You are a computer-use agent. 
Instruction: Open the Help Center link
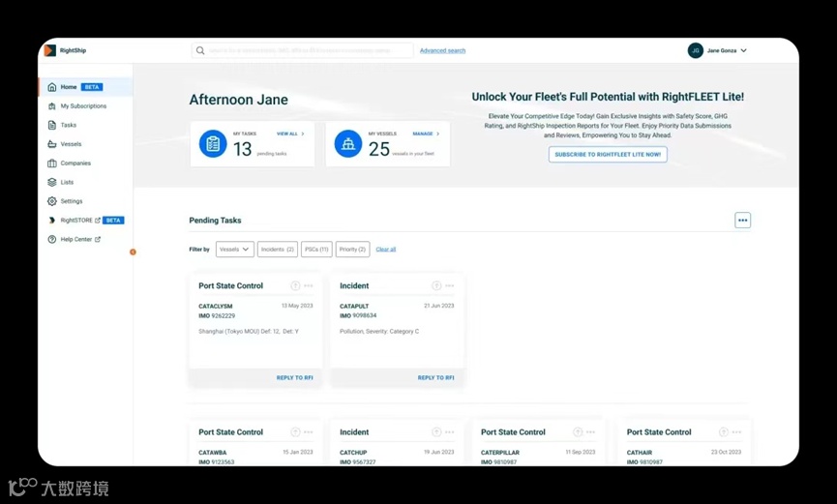point(80,239)
